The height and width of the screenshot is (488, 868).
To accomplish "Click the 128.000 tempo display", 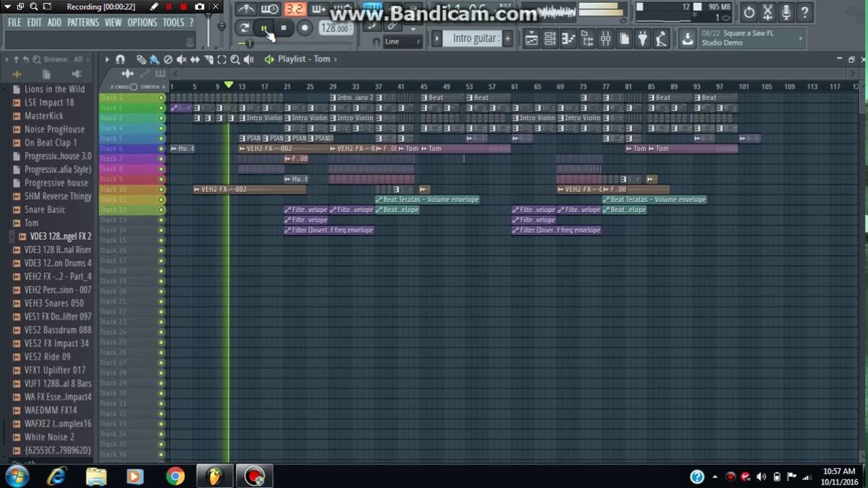I will [x=334, y=28].
